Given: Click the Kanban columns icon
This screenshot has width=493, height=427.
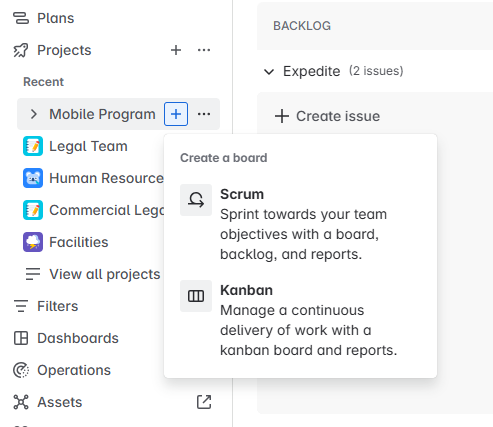Looking at the screenshot, I should point(196,296).
